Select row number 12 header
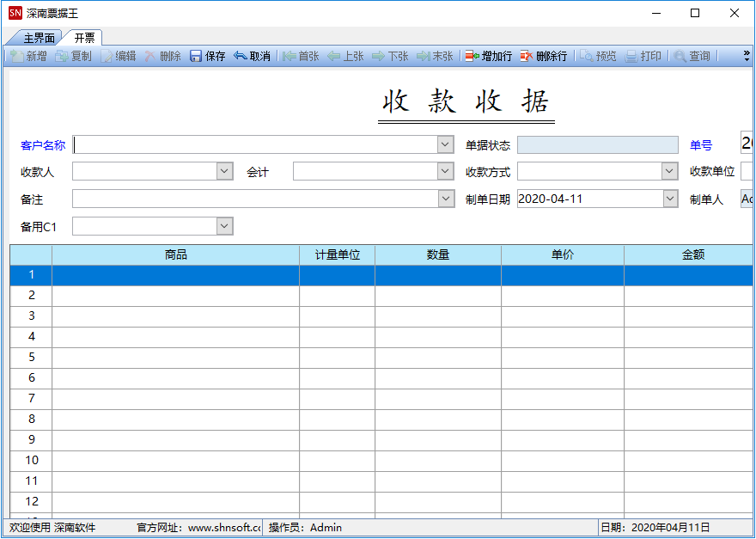 (x=31, y=501)
